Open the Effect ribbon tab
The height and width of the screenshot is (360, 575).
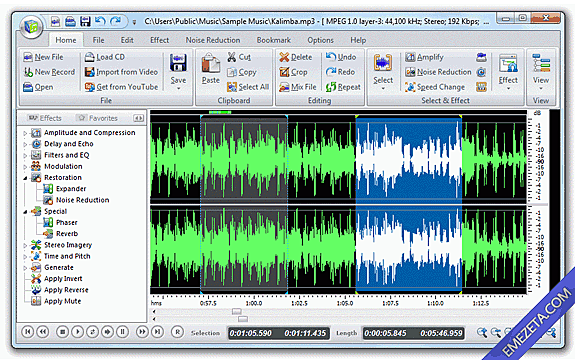coord(160,40)
